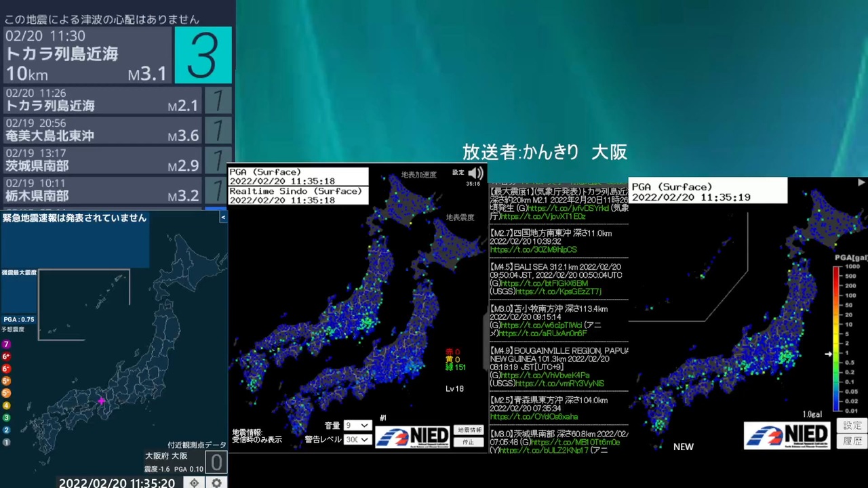This screenshot has width=868, height=488.
Task: Click the intensity 7 legend circle
Action: tap(7, 344)
